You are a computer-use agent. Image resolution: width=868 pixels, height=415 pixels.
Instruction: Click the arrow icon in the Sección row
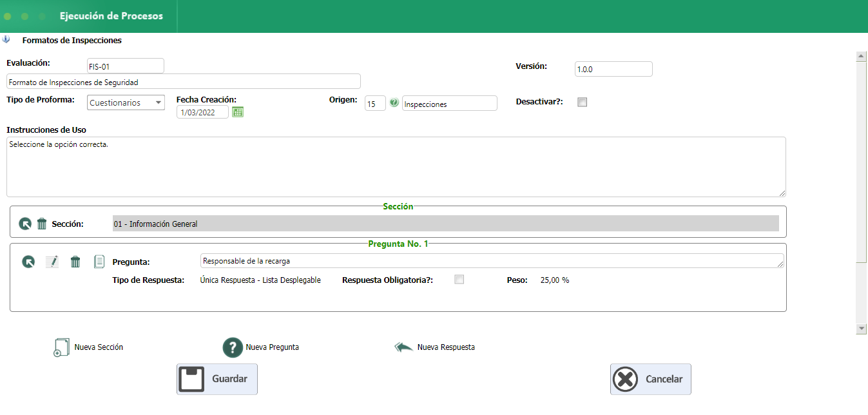pyautogui.click(x=25, y=224)
